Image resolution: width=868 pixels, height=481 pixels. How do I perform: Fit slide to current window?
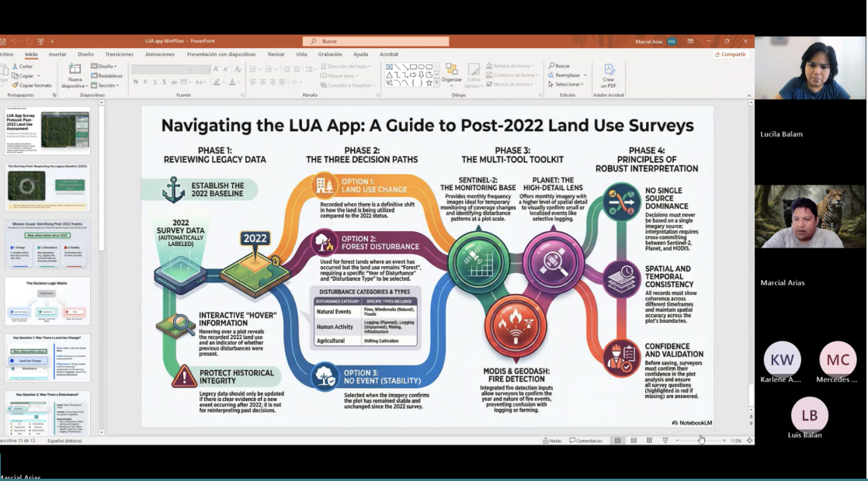tap(749, 441)
